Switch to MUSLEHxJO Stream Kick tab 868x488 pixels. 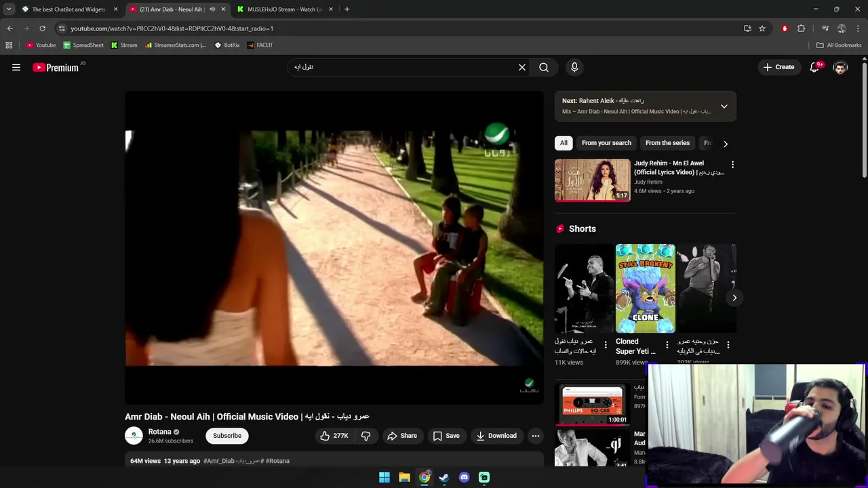(285, 9)
